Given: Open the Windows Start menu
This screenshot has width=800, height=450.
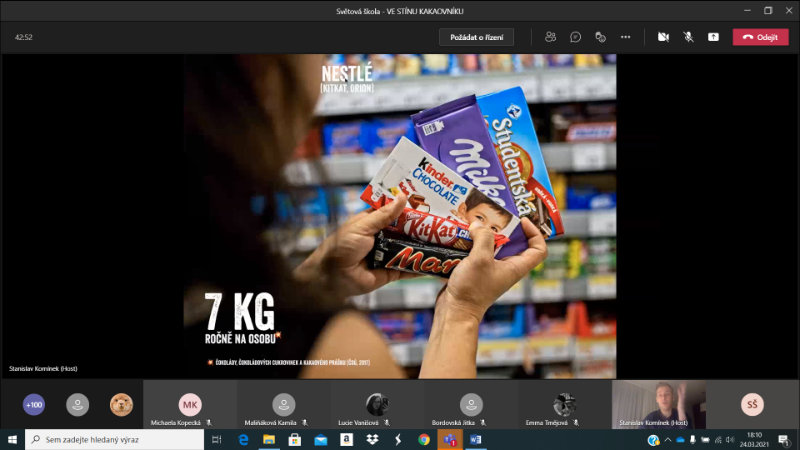Looking at the screenshot, I should coord(12,440).
